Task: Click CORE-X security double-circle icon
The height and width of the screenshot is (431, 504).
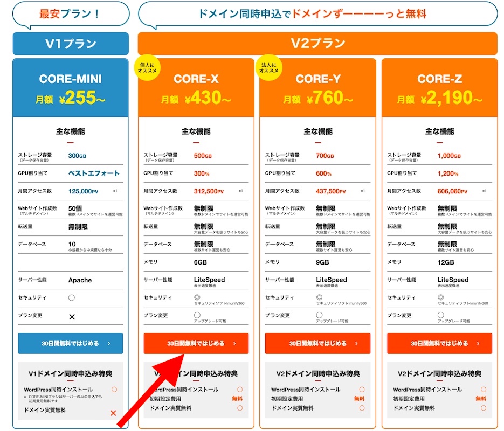Action: point(197,297)
